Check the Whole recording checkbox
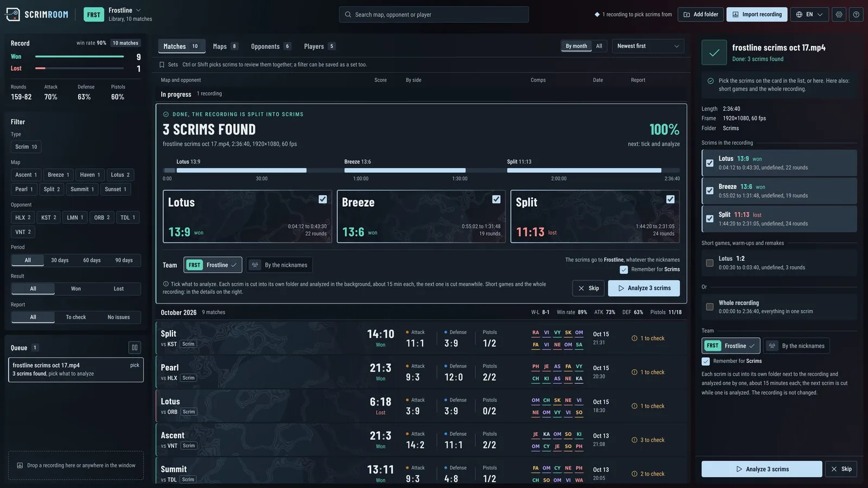Viewport: 868px width, 488px height. tap(710, 307)
